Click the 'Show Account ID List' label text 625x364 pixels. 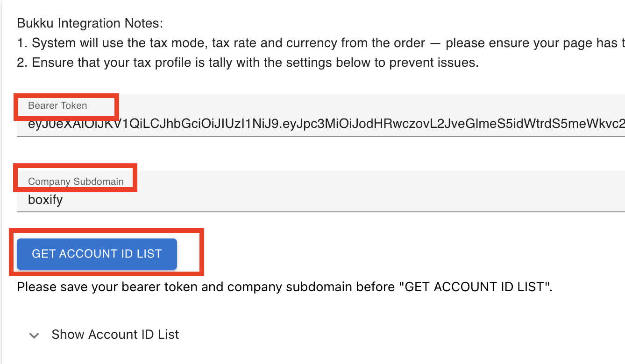[115, 335]
